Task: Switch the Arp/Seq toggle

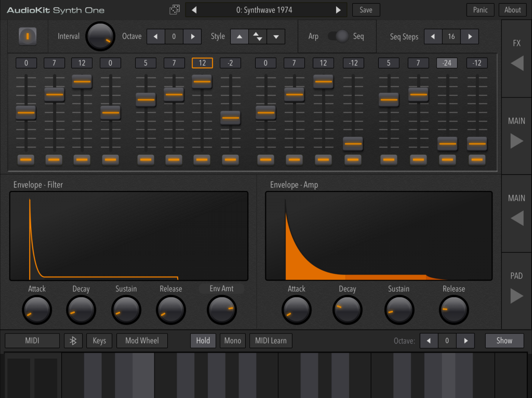Action: pyautogui.click(x=338, y=36)
